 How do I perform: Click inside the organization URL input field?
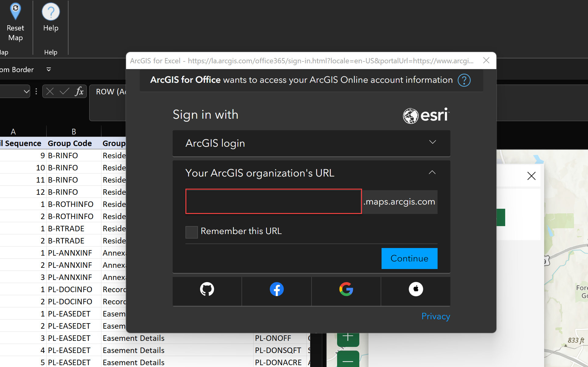pyautogui.click(x=273, y=201)
